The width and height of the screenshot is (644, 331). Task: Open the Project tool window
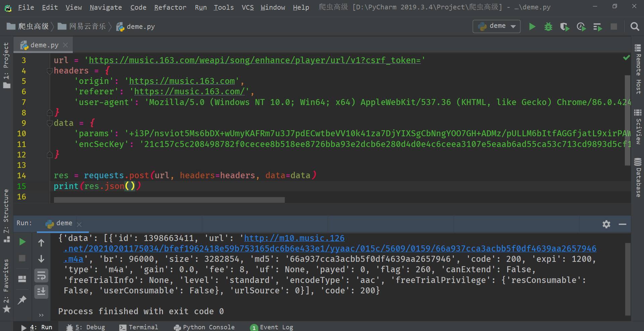[x=6, y=65]
